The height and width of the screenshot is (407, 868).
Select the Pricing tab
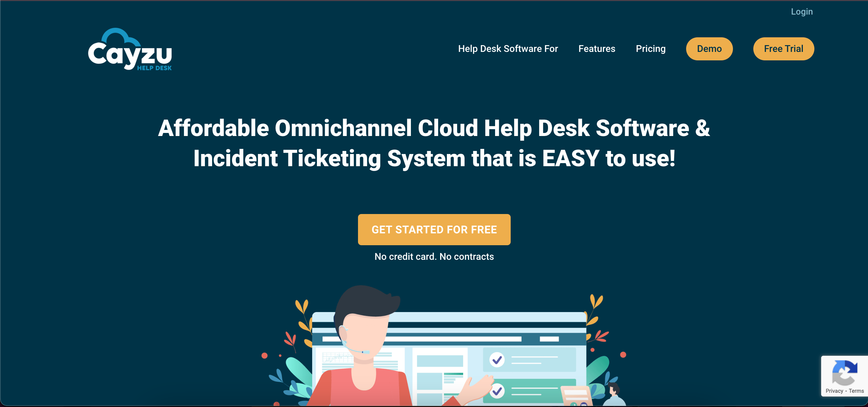[x=650, y=49]
